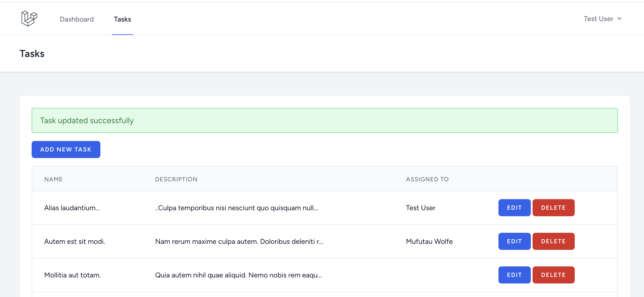Click the Mufutau Wolfe assignee cell
Viewport: 644px width, 297px height.
[429, 242]
